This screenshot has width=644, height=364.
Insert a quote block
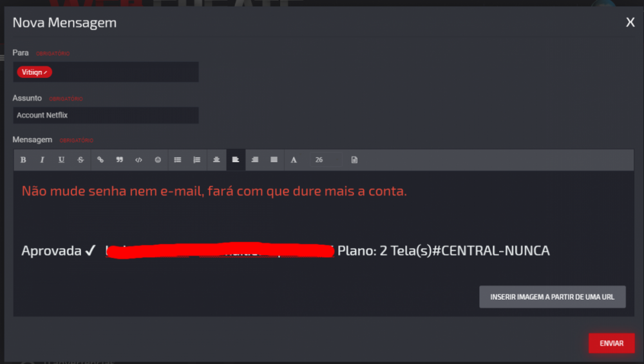(120, 160)
